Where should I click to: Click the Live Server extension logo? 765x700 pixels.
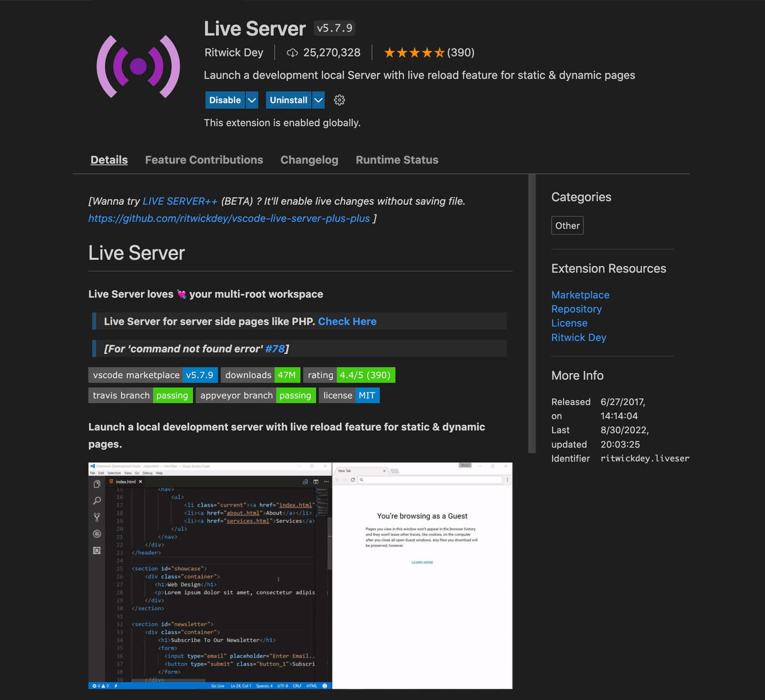pyautogui.click(x=138, y=66)
